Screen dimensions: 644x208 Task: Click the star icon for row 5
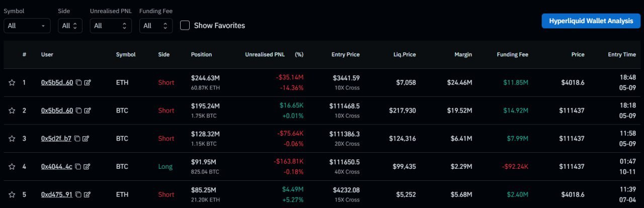[12, 194]
